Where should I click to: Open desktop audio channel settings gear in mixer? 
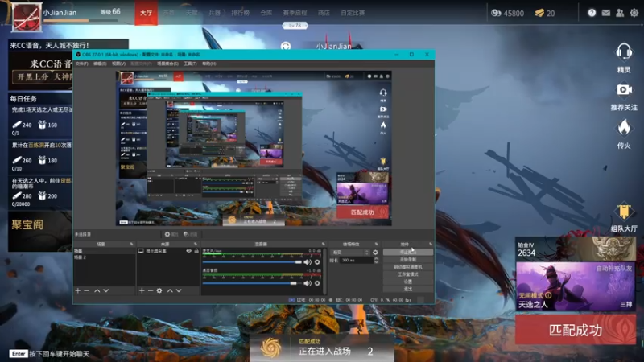click(317, 283)
